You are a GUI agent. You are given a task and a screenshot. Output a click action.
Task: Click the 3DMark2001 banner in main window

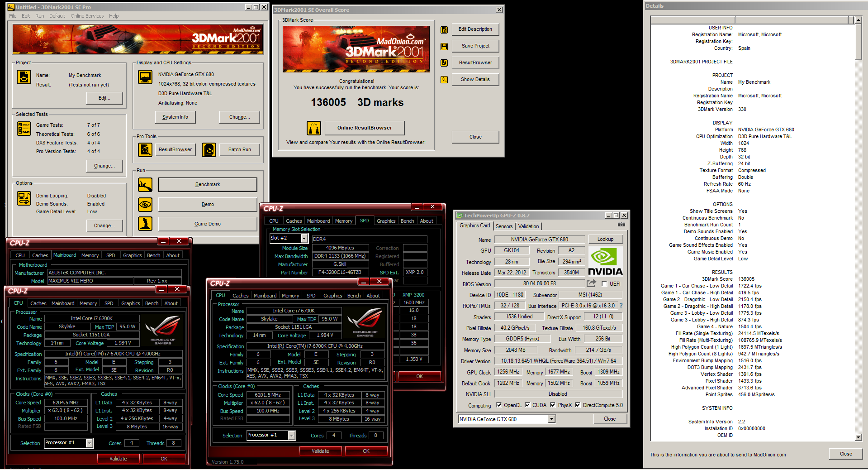pyautogui.click(x=138, y=39)
